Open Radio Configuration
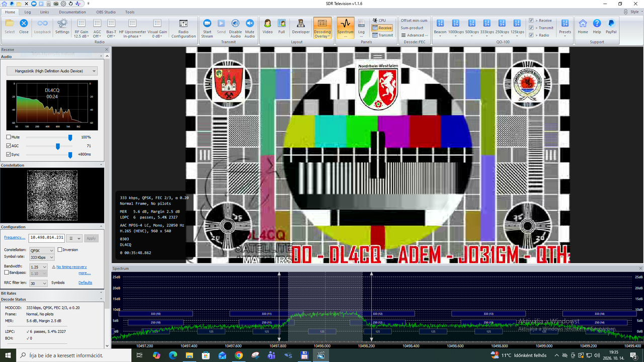Image resolution: width=644 pixels, height=362 pixels. coord(184,29)
